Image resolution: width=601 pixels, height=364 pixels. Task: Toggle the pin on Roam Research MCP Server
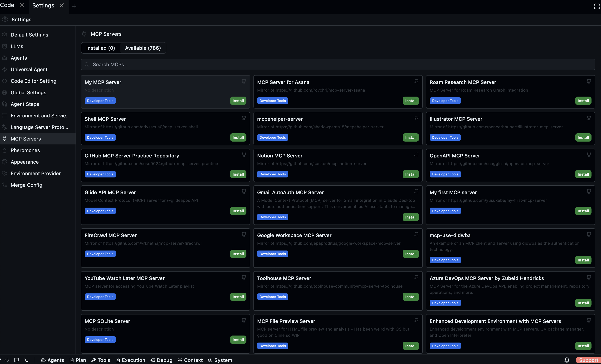pyautogui.click(x=589, y=81)
